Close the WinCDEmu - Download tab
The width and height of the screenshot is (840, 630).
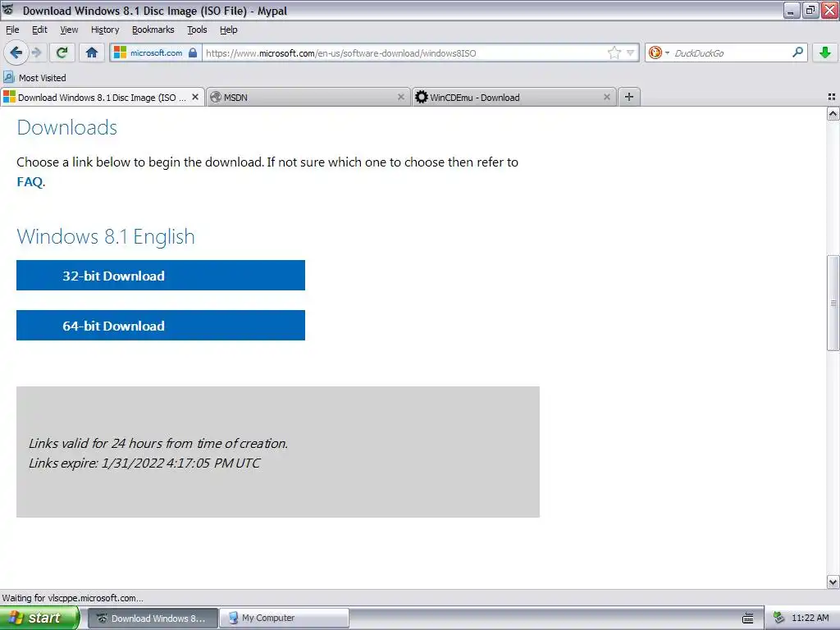tap(606, 97)
